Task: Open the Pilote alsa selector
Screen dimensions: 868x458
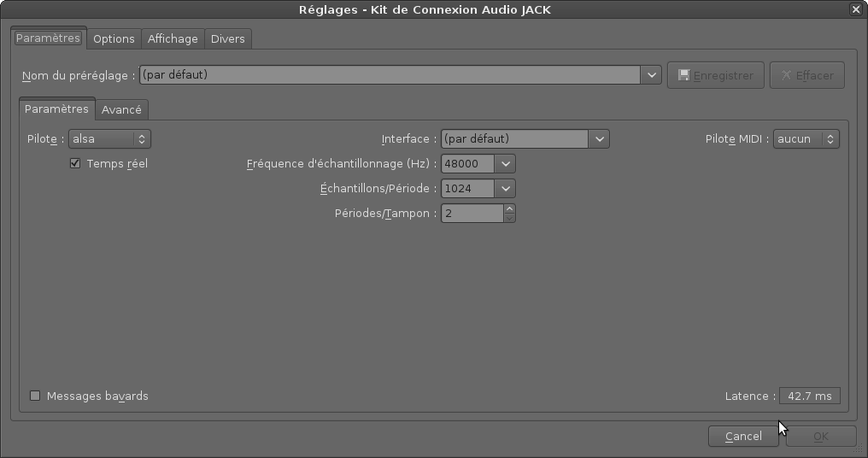Action: pos(109,139)
